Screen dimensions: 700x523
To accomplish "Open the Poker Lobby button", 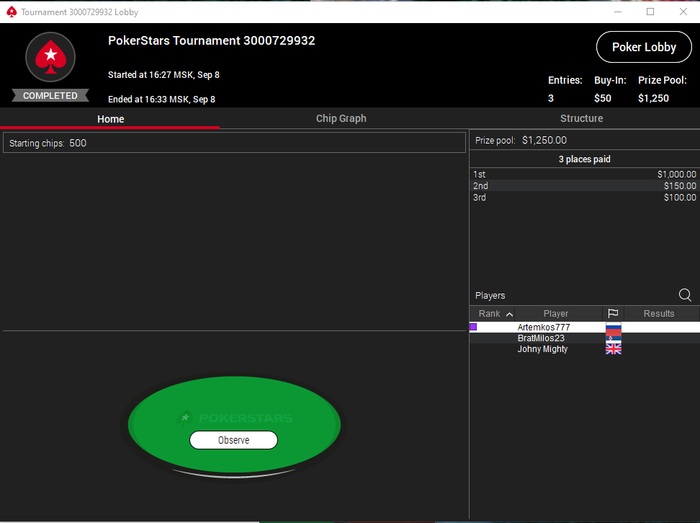I will click(644, 47).
